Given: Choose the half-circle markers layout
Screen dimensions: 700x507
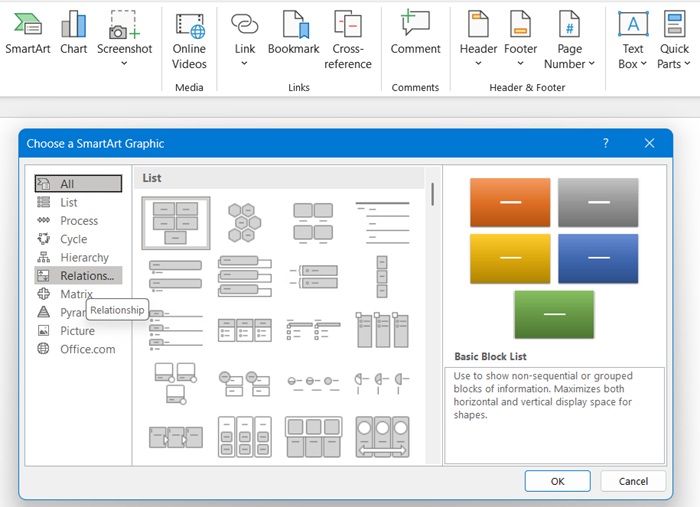Looking at the screenshot, I should click(x=382, y=383).
